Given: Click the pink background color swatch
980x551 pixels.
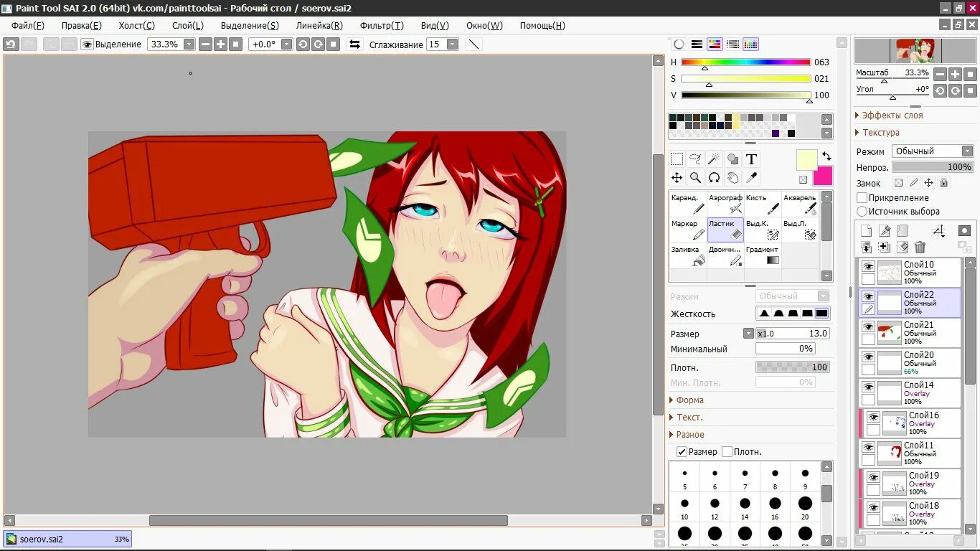Looking at the screenshot, I should [823, 176].
